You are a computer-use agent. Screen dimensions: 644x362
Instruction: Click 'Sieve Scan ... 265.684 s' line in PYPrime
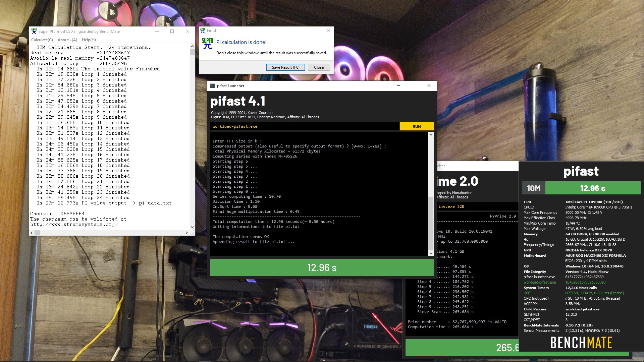point(445,312)
